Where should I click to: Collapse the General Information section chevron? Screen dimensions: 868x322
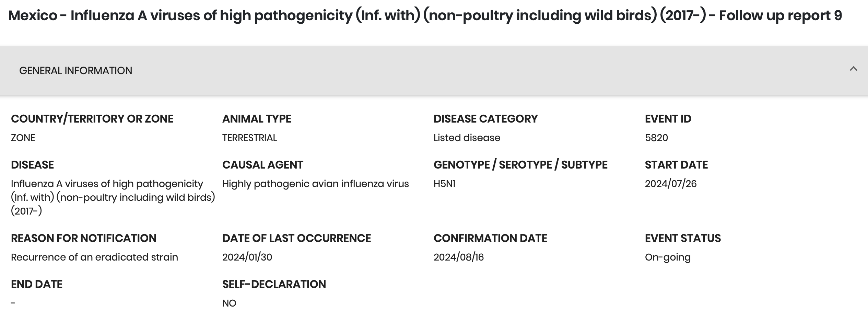pyautogui.click(x=853, y=69)
